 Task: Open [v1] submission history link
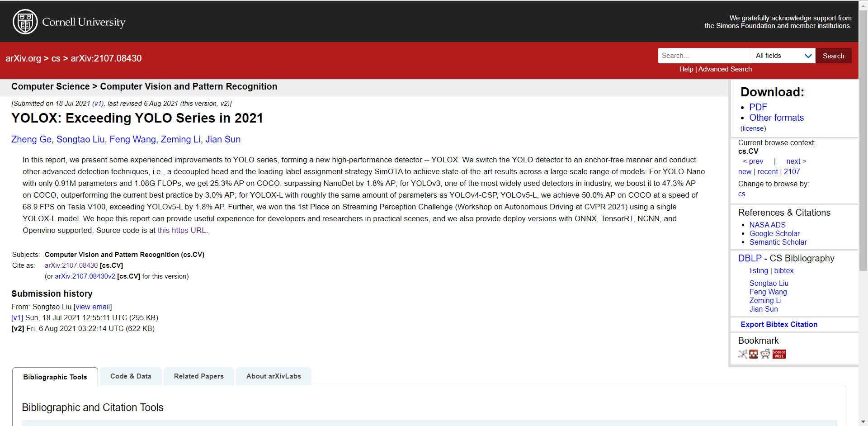click(x=17, y=317)
